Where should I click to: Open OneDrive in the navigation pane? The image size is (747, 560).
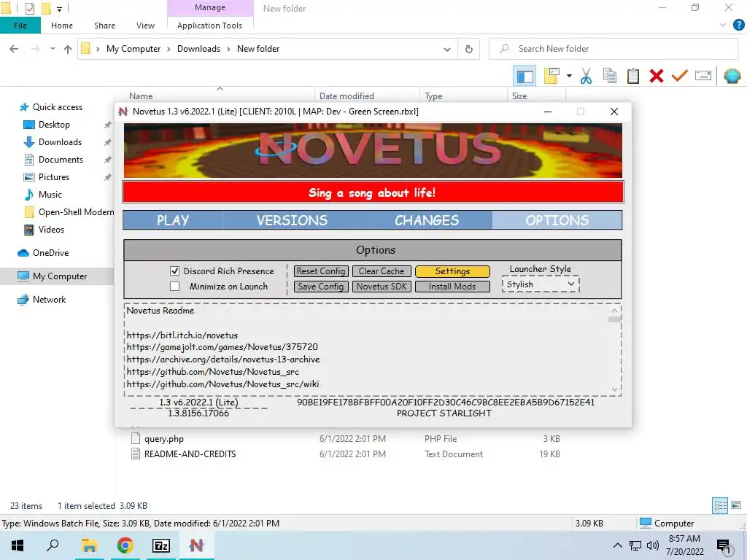coord(50,253)
